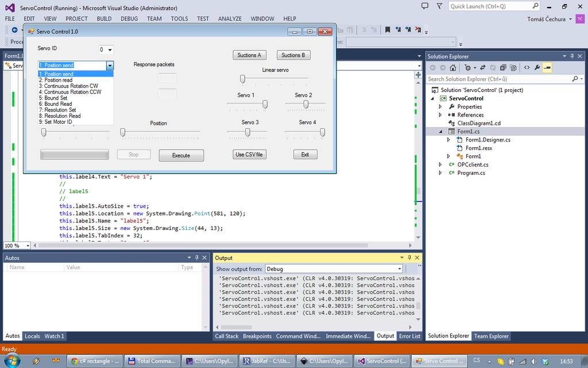Select '2: Position read' in dropdown list
Screen dimensions: 588x368
pyautogui.click(x=75, y=80)
